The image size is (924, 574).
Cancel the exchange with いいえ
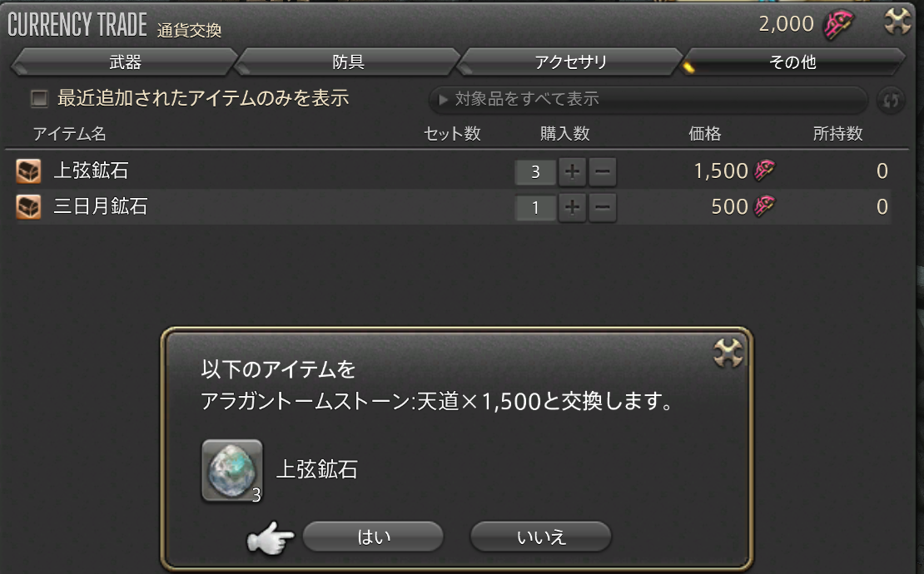tap(540, 537)
